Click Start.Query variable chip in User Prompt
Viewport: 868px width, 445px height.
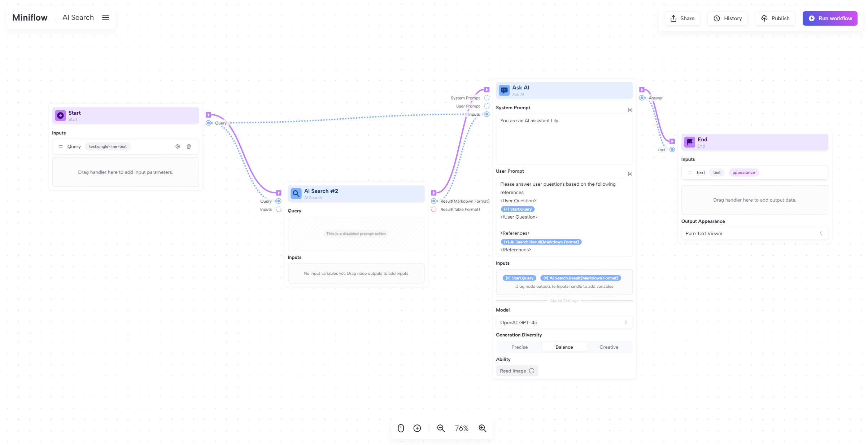[518, 209]
